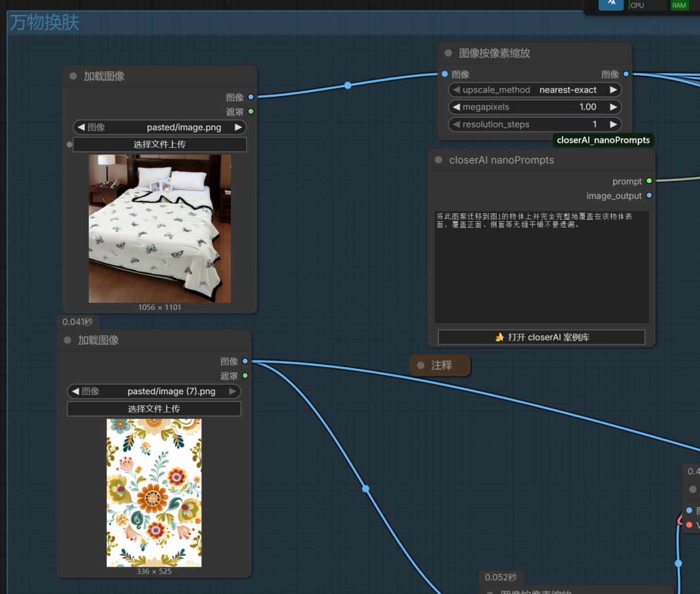This screenshot has width=700, height=594.
Task: Click 图像 output port of bed image node
Action: pos(251,97)
